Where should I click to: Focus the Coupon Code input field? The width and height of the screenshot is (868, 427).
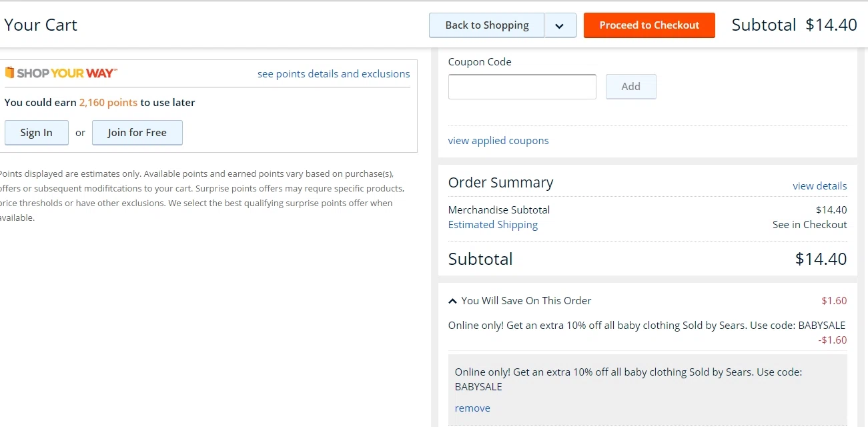click(522, 87)
